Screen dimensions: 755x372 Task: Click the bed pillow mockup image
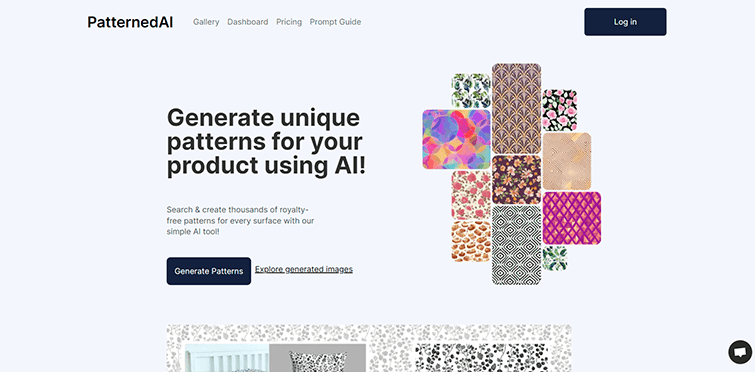click(x=275, y=358)
